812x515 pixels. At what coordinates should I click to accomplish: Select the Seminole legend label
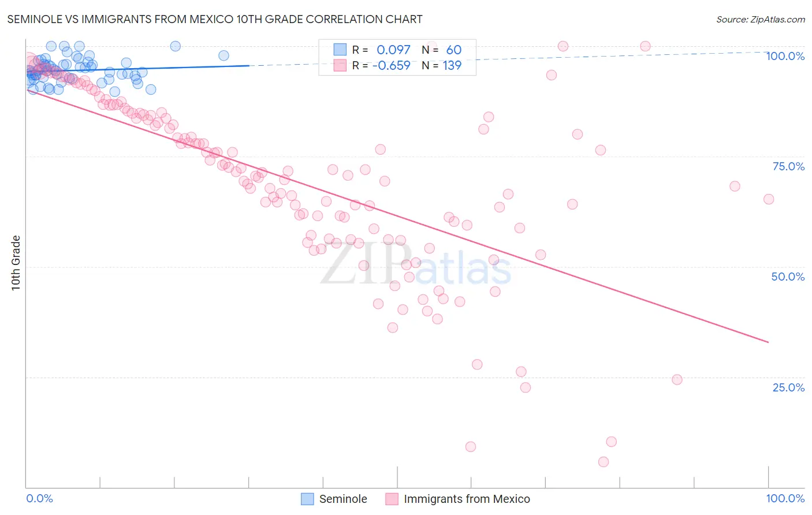pos(343,499)
